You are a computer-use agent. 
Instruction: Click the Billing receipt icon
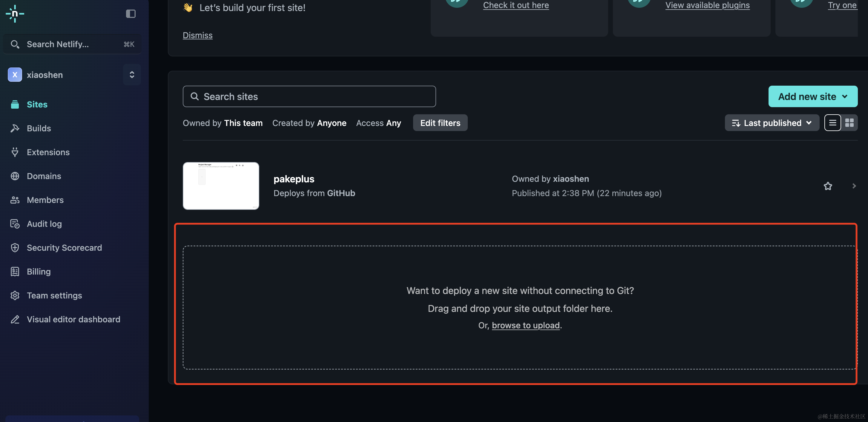click(x=15, y=272)
